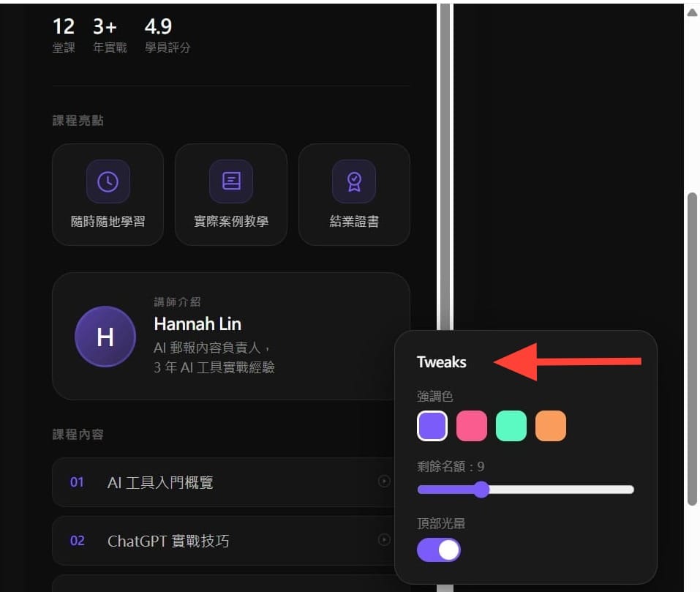Screen dimensions: 700x592
Task: Adjust the 剩餘名額 slider handle
Action: [481, 490]
